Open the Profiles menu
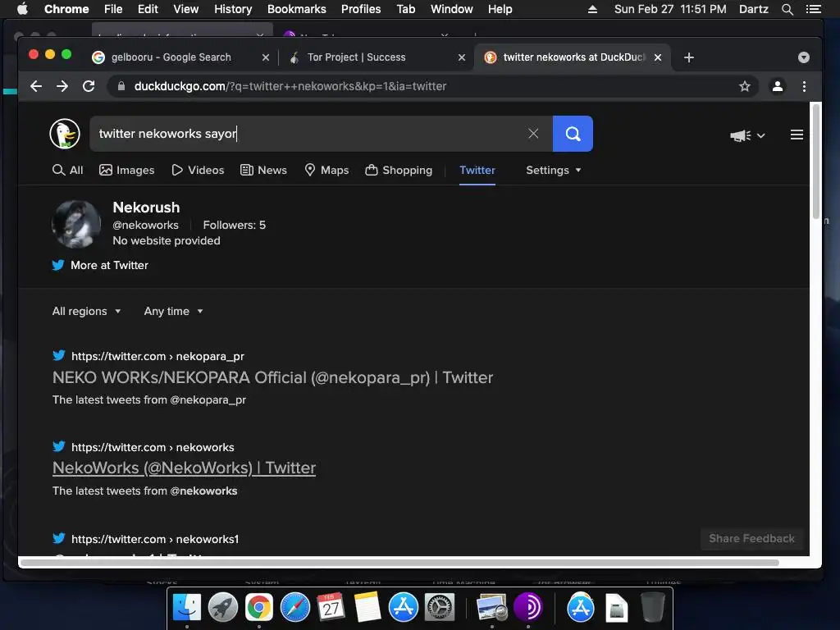The height and width of the screenshot is (630, 840). (x=361, y=9)
